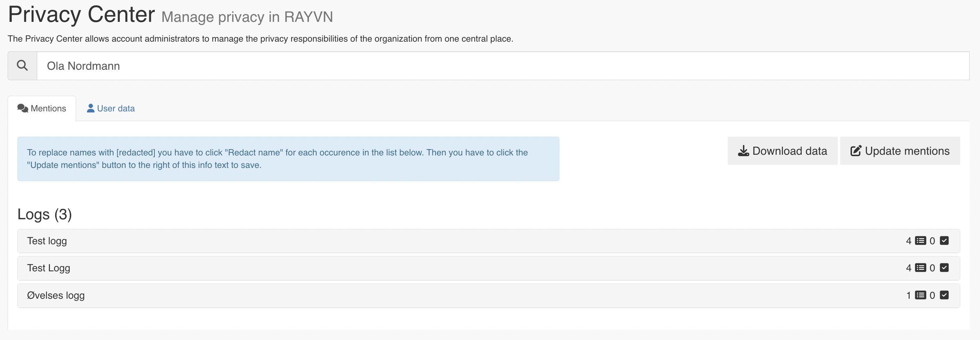The height and width of the screenshot is (340, 980).
Task: Click the search magnifier icon
Action: click(x=23, y=66)
